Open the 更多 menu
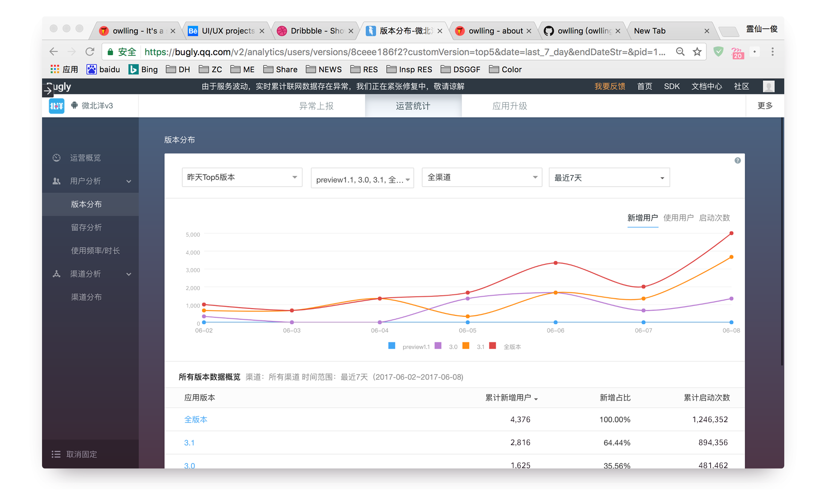Viewport: 827px width, 504px height. point(765,106)
